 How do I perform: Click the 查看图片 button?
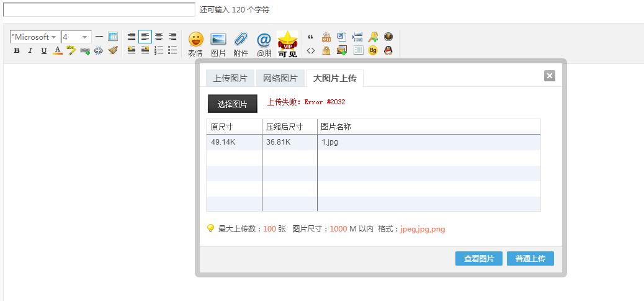pyautogui.click(x=479, y=259)
